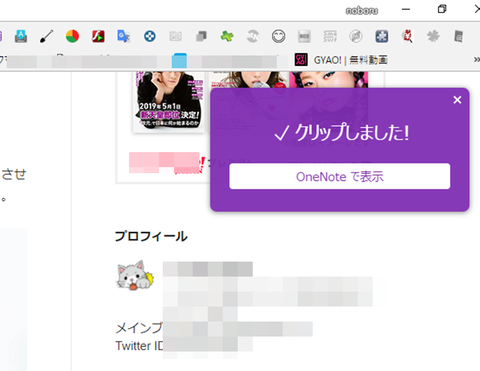Click the cat profile avatar image
The height and width of the screenshot is (371, 480).
(135, 275)
